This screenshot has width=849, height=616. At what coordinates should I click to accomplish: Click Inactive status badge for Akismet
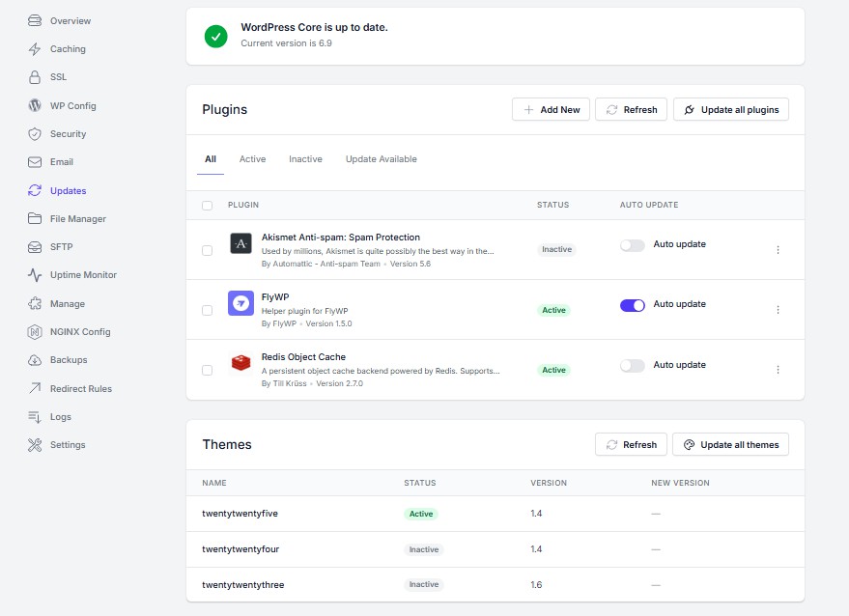click(556, 249)
